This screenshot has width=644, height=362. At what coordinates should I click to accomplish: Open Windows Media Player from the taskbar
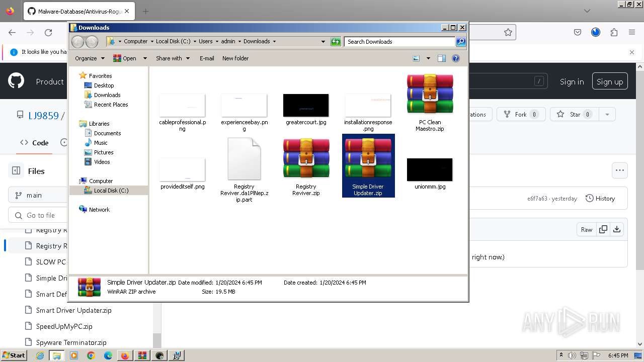pos(74,355)
